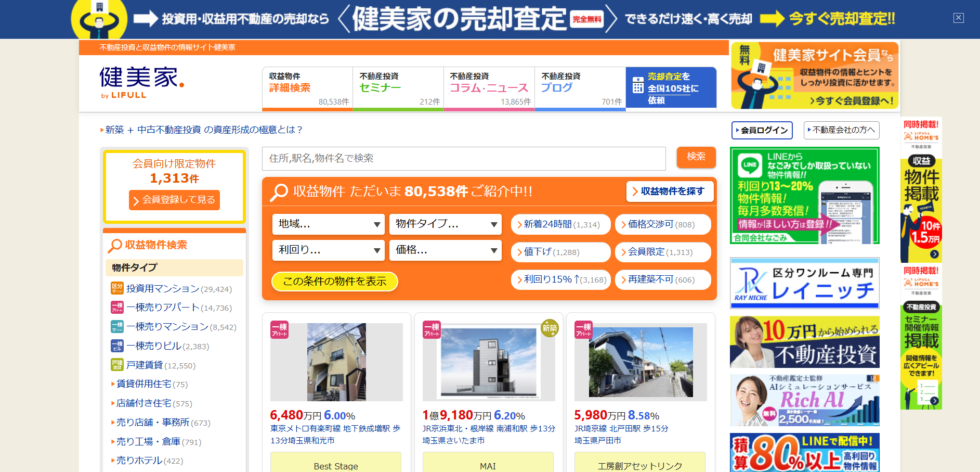
Task: Open 収益物件 詳細検索 tab
Action: pos(307,88)
